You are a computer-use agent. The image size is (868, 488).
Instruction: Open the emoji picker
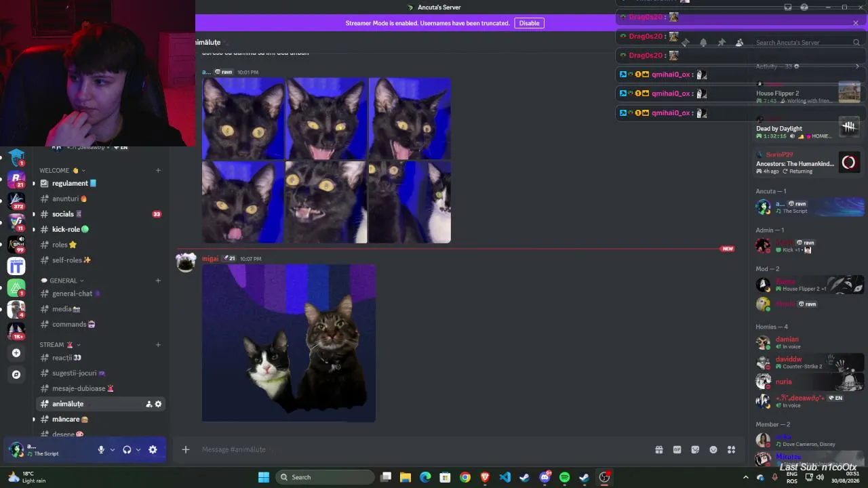coord(713,449)
